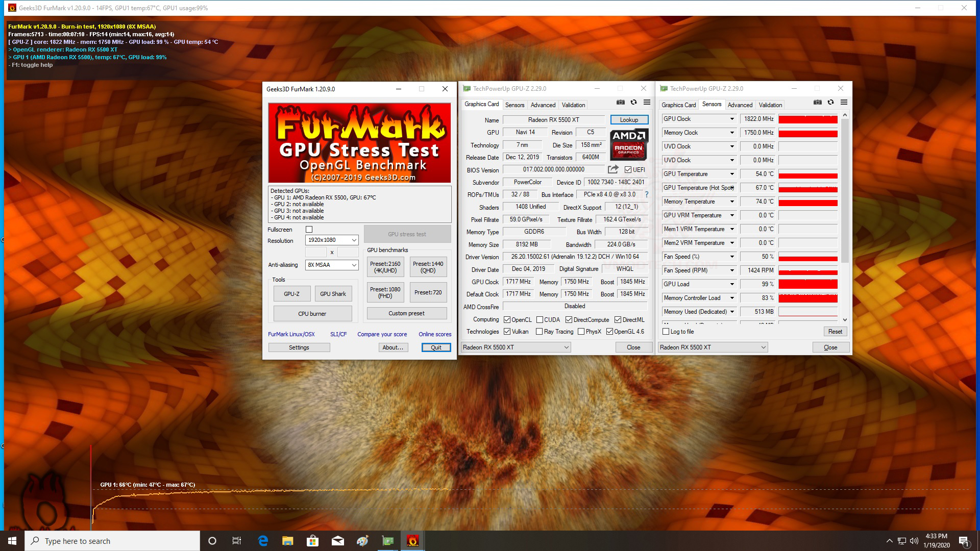This screenshot has width=980, height=551.
Task: Open the Compare your score link
Action: coord(382,334)
